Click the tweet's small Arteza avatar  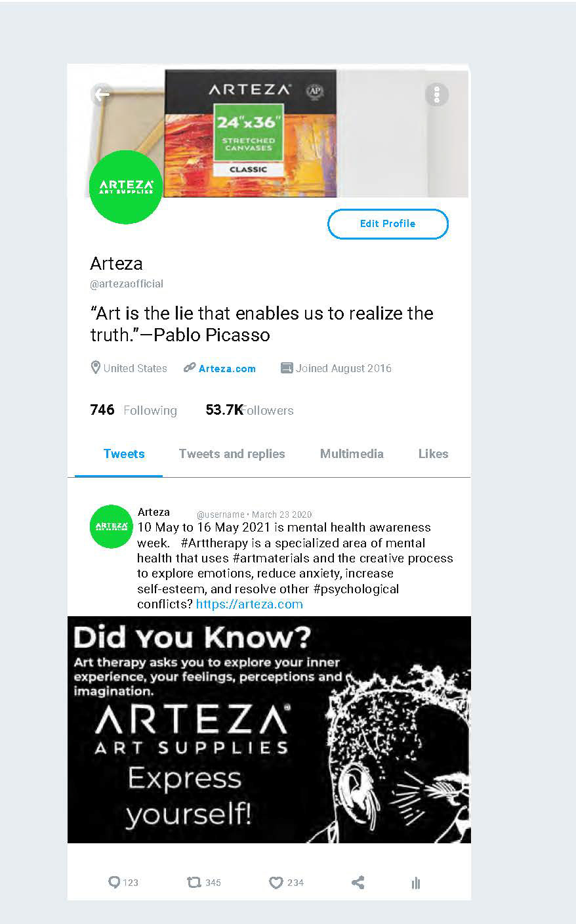[x=111, y=526]
